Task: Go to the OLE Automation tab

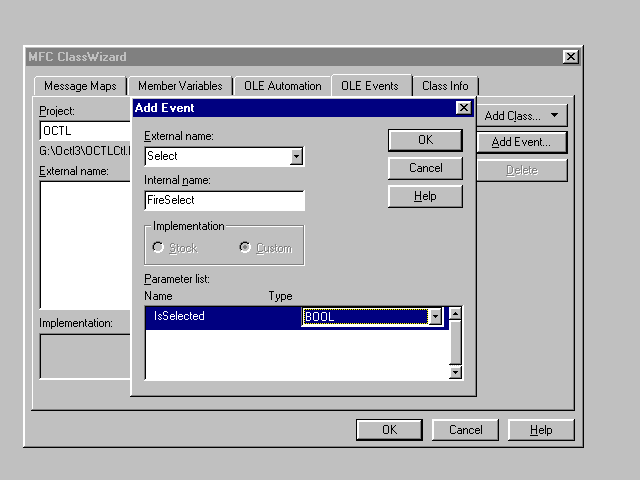Action: click(x=282, y=86)
